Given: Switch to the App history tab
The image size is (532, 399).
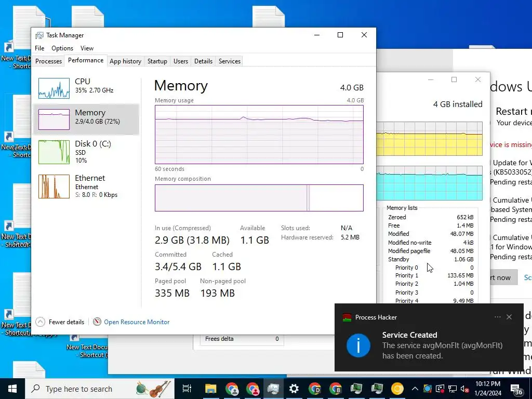Looking at the screenshot, I should coord(125,61).
